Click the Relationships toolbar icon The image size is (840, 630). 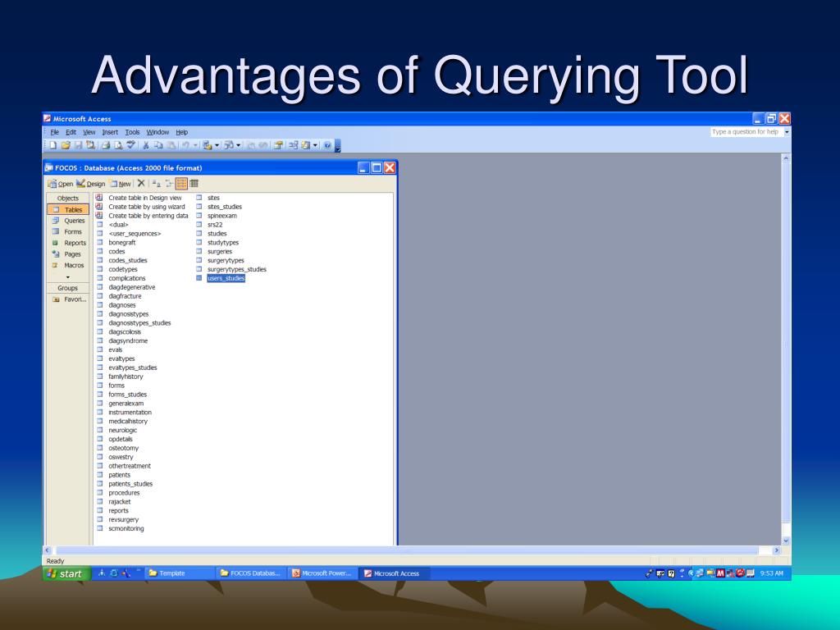[293, 145]
